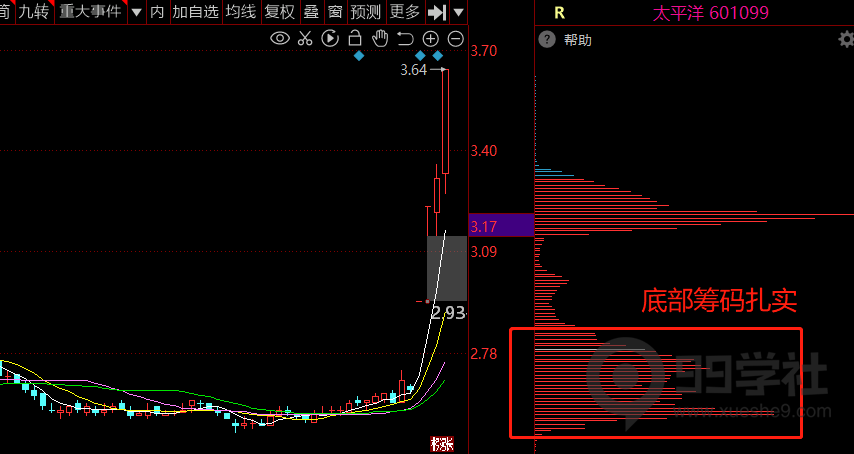This screenshot has height=454, width=854.
Task: Click the 3.17 purple price marker
Action: pyautogui.click(x=500, y=225)
